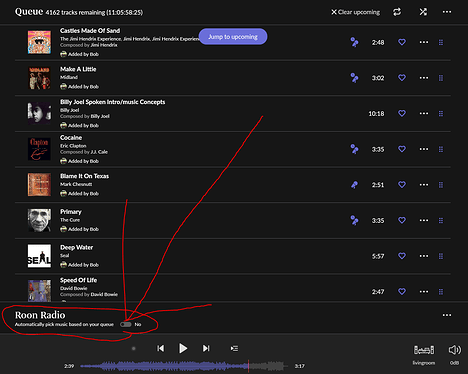
Task: Click reorder handle of Primary
Action: tap(441, 221)
